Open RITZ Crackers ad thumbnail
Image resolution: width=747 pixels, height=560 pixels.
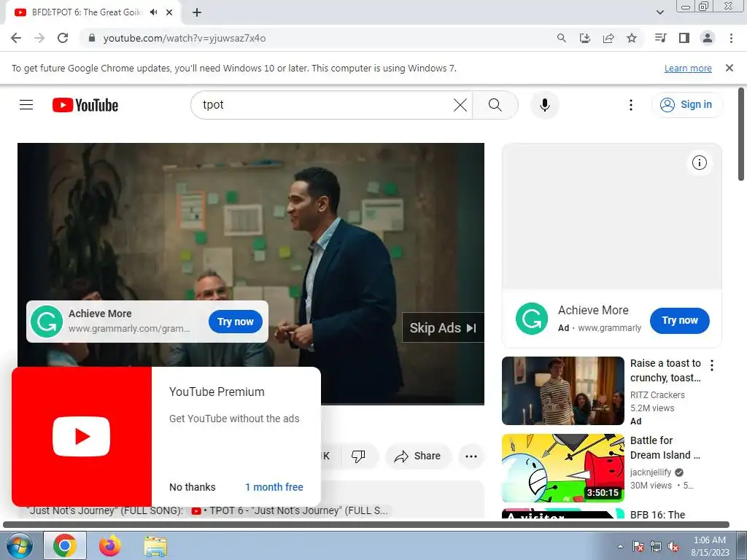[x=562, y=391]
